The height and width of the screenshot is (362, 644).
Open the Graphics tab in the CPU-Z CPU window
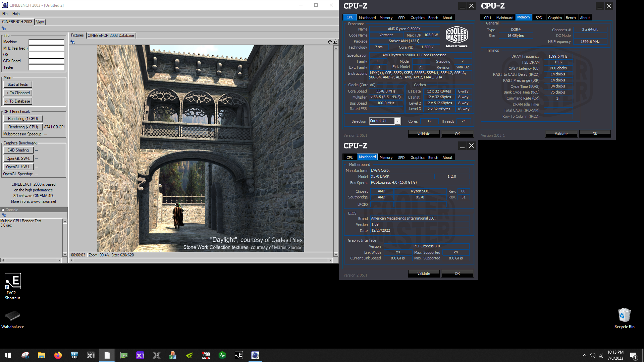coord(417,18)
